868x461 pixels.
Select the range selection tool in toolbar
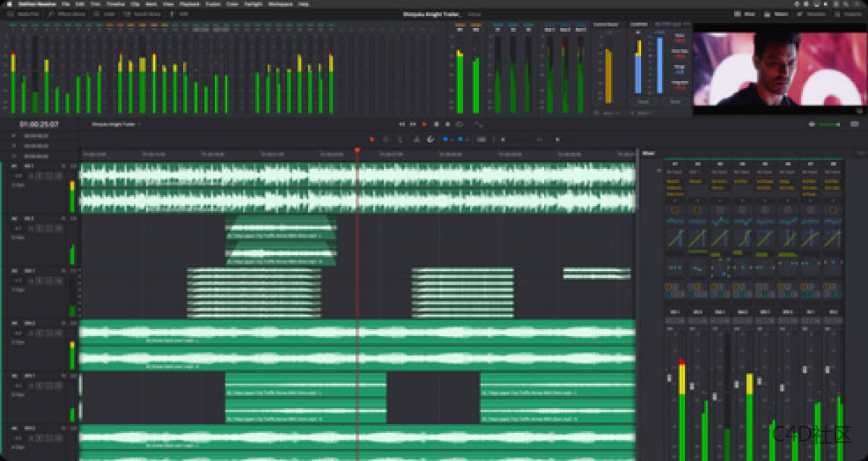(x=385, y=139)
